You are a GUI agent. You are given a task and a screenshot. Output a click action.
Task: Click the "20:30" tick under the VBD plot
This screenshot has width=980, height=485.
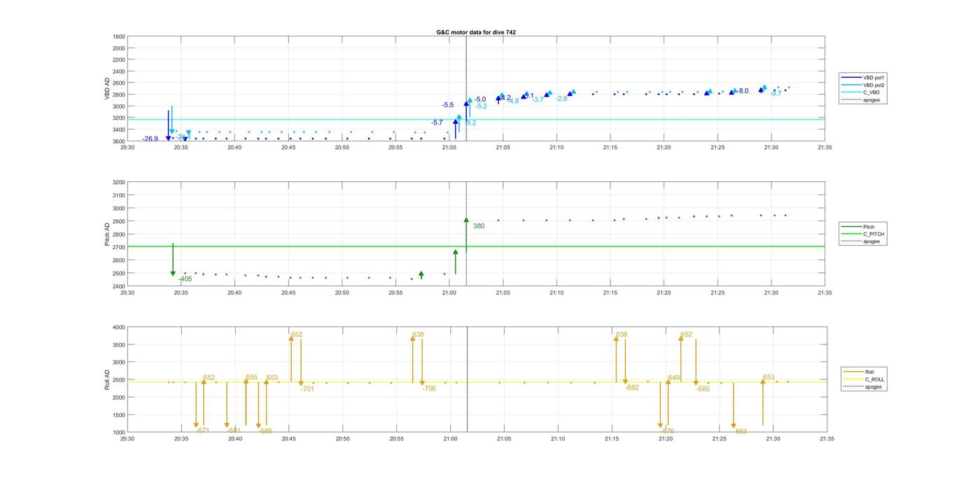coord(127,147)
